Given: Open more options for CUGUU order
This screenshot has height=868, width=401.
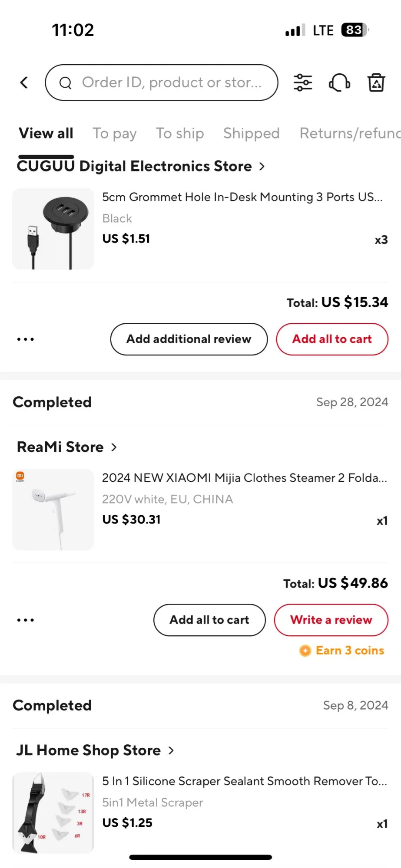Looking at the screenshot, I should 26,339.
